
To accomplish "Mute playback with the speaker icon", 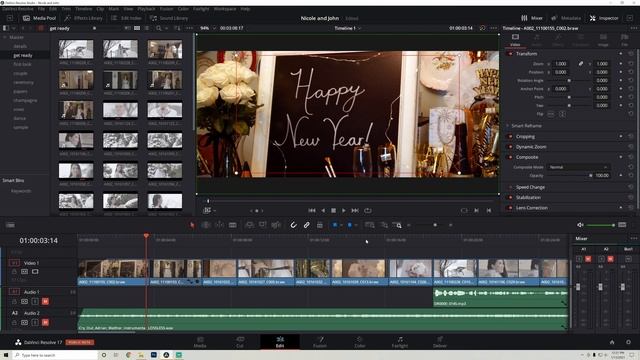I will click(x=580, y=225).
